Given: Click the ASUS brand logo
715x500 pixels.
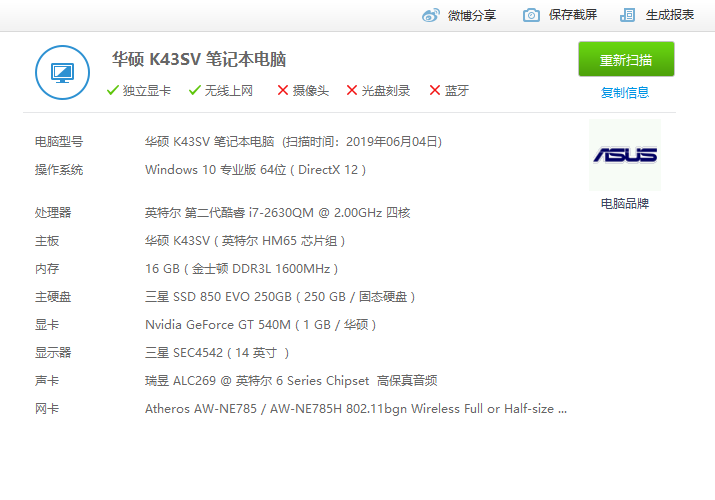Looking at the screenshot, I should point(625,155).
